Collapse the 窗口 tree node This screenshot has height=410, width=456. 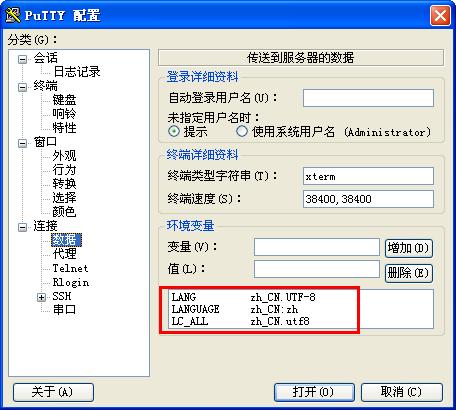coord(22,143)
